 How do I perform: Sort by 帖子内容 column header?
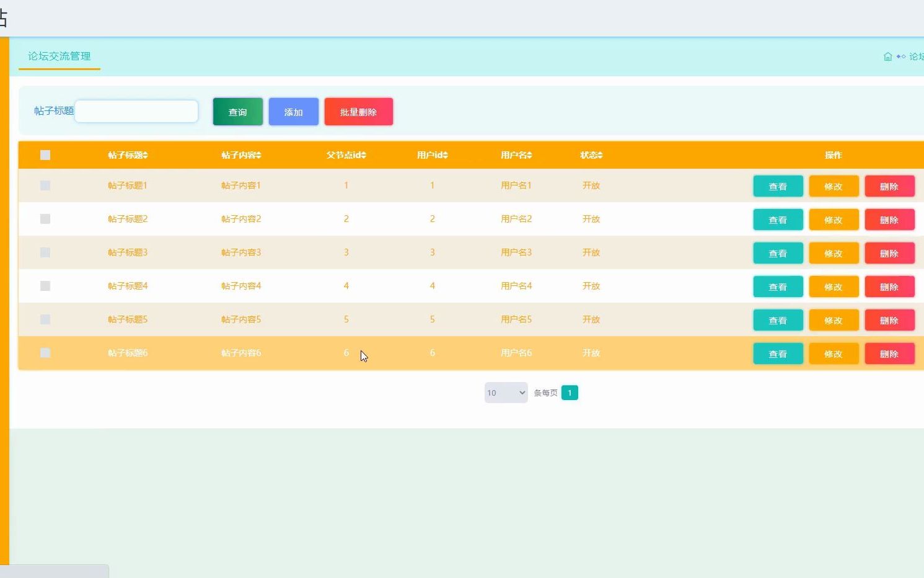coord(242,155)
